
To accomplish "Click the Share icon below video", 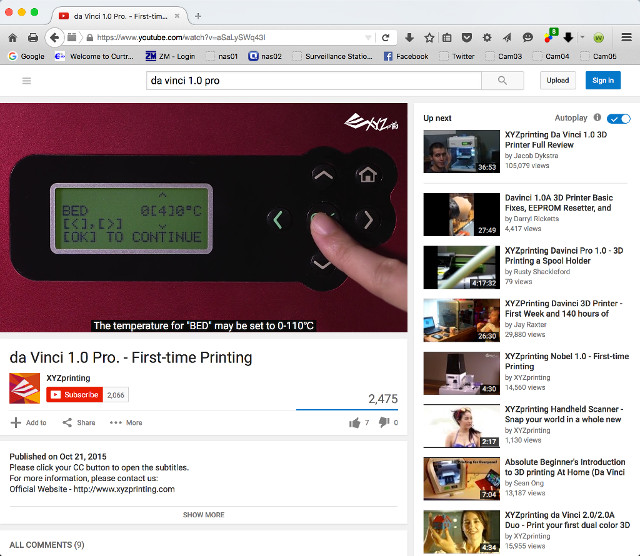I will pyautogui.click(x=67, y=423).
